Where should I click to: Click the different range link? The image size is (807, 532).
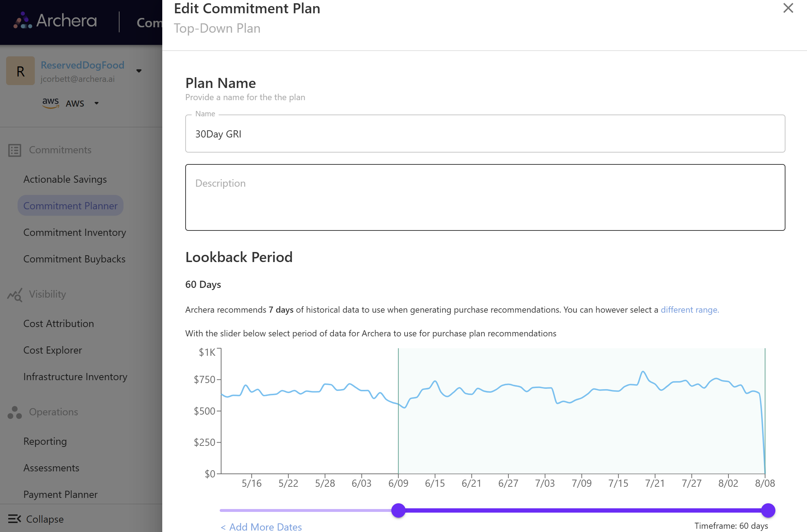[x=690, y=309]
